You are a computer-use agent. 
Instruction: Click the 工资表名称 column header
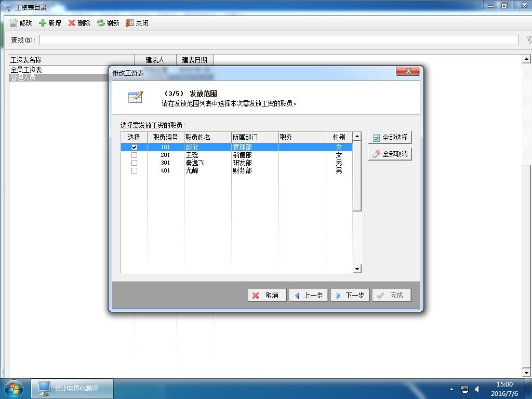[x=72, y=60]
